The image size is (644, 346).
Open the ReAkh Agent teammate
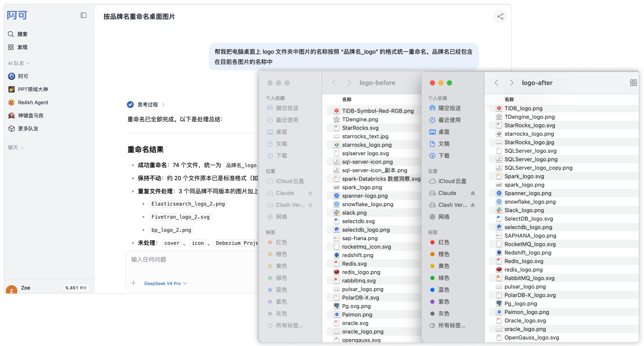[28, 103]
